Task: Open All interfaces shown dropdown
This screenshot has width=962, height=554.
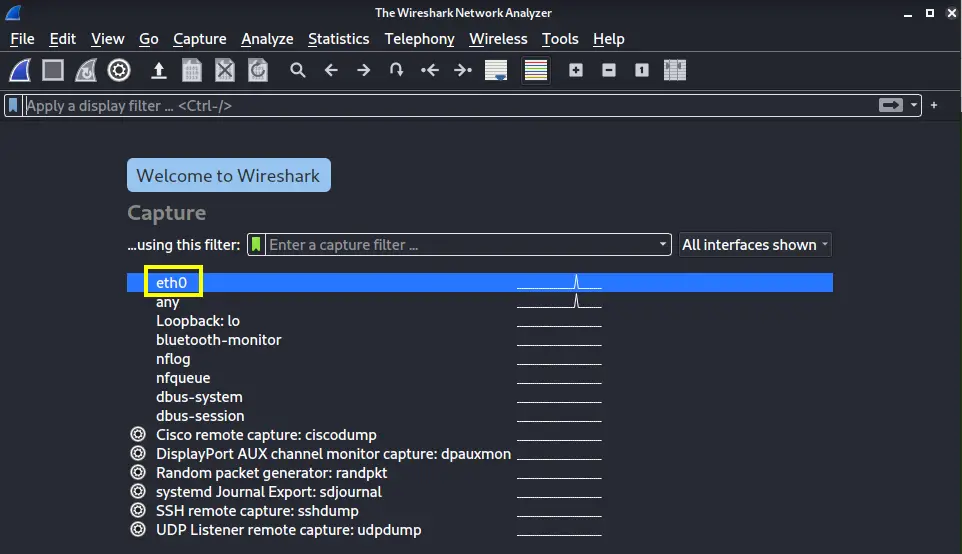Action: (x=755, y=244)
